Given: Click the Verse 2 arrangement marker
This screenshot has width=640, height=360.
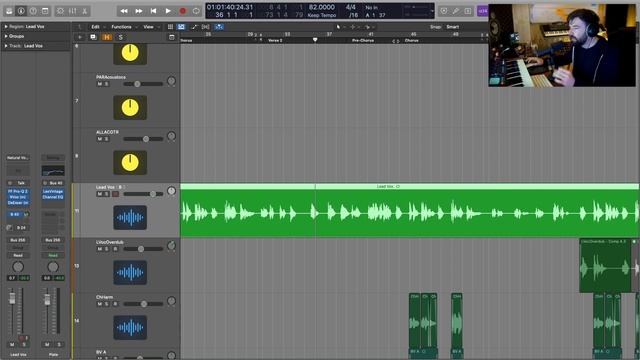Looking at the screenshot, I should 275,40.
